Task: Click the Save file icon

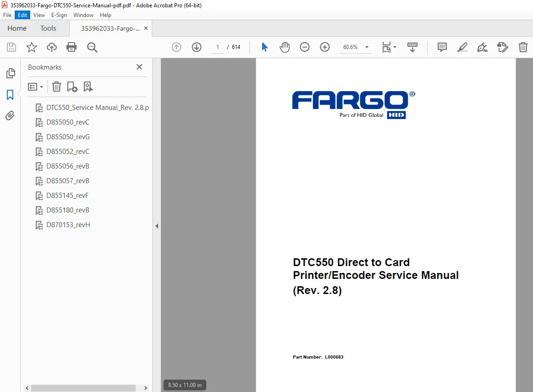Action: (x=11, y=47)
